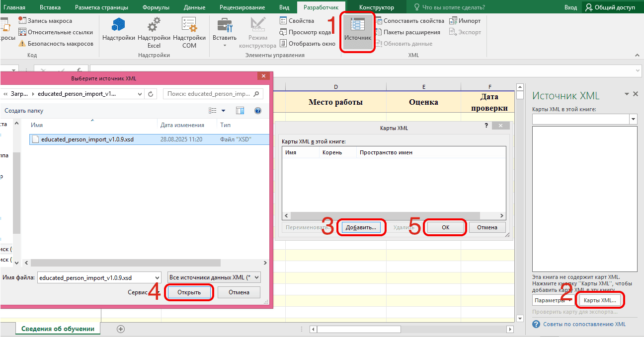This screenshot has height=337, width=644.
Task: Click Надстройки add-ins icon
Action: (119, 30)
